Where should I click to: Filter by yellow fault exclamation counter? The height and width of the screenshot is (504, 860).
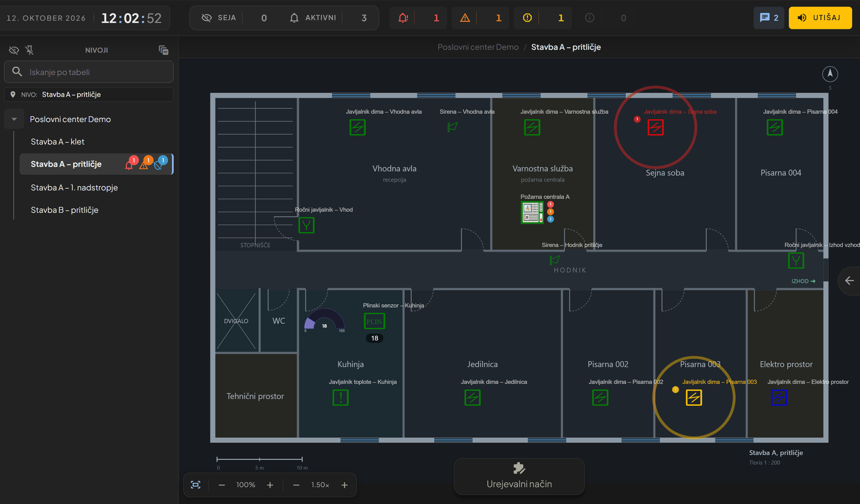point(543,18)
